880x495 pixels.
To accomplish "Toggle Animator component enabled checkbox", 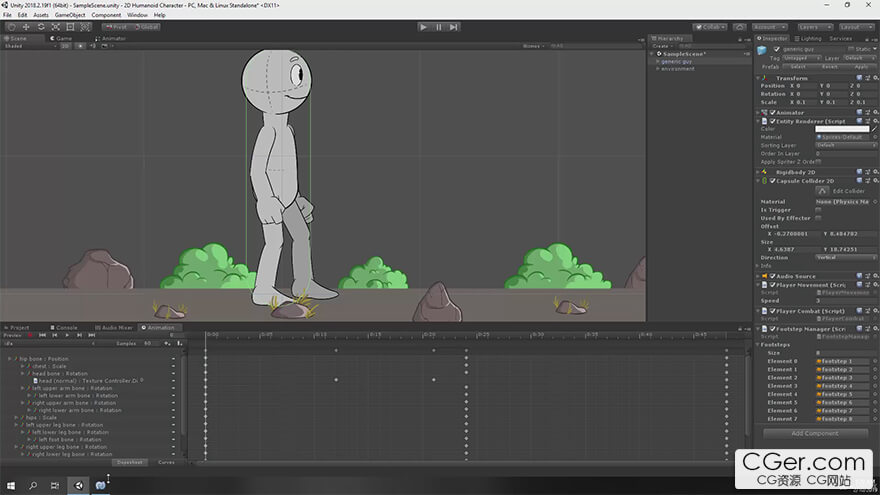I will click(x=773, y=113).
